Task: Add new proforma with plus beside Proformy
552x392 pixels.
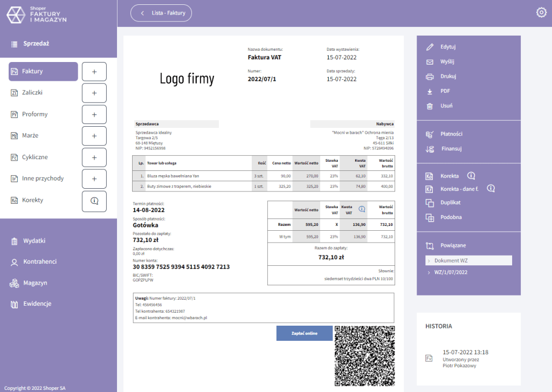Action: pyautogui.click(x=94, y=114)
